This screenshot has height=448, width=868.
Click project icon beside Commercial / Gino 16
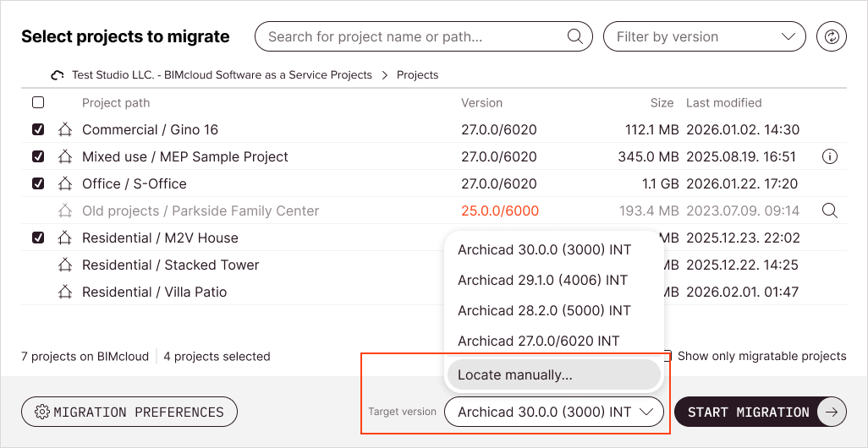pyautogui.click(x=65, y=130)
